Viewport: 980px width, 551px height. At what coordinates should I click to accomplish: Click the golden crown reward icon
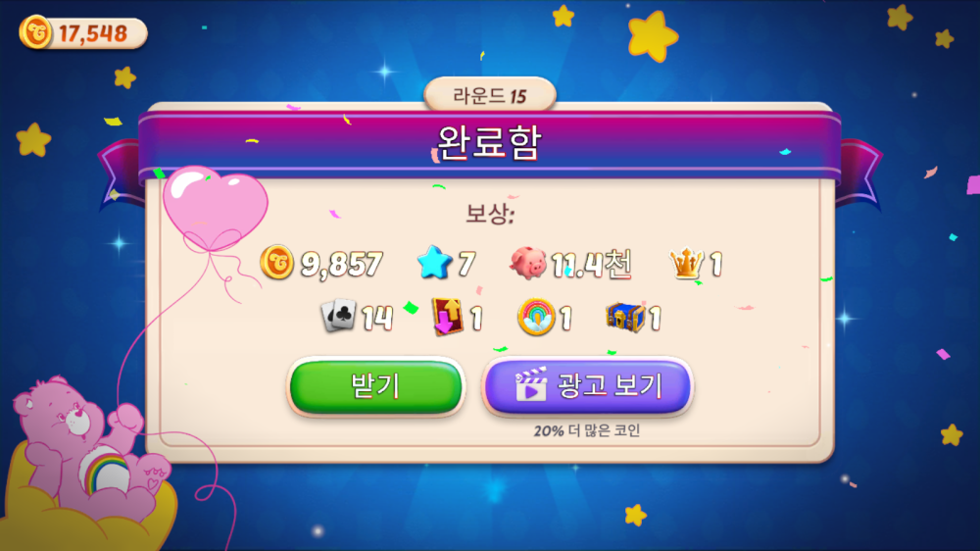[687, 263]
